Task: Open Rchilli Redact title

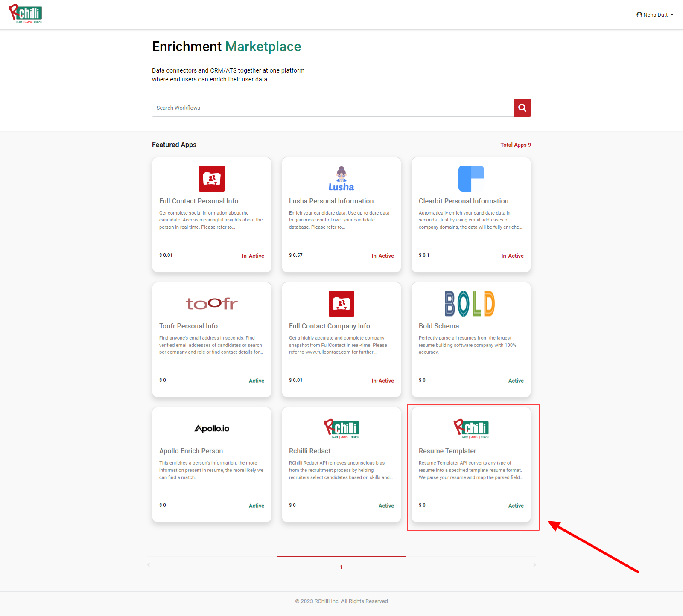Action: tap(310, 451)
